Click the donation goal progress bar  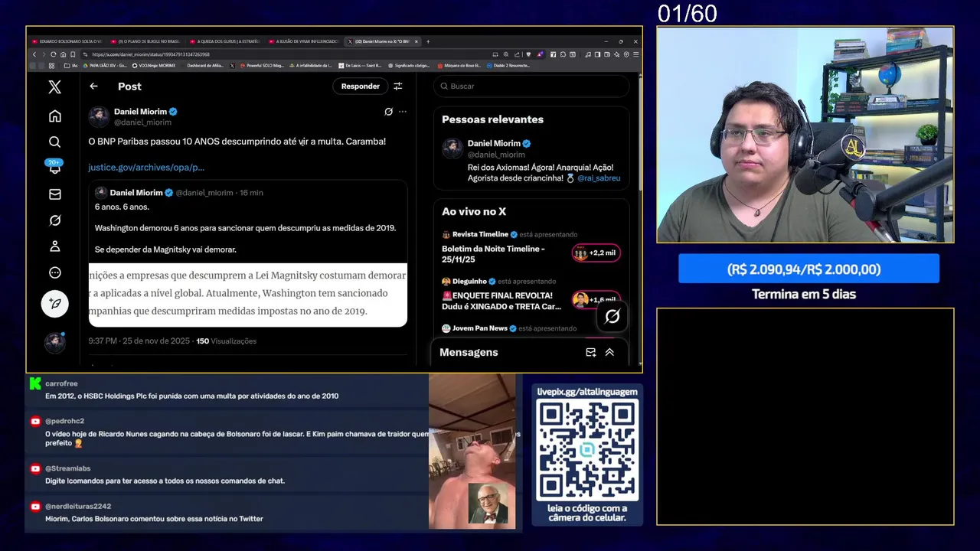point(808,269)
